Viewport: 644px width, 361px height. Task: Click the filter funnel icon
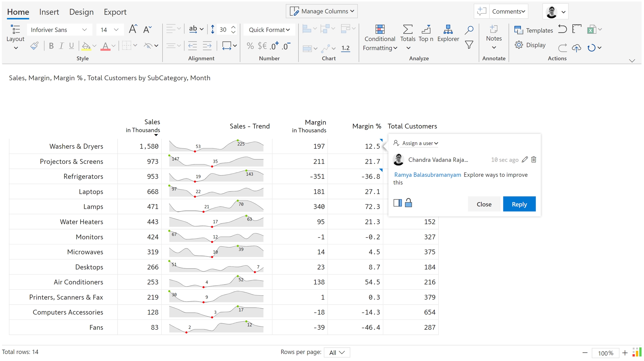click(x=469, y=45)
